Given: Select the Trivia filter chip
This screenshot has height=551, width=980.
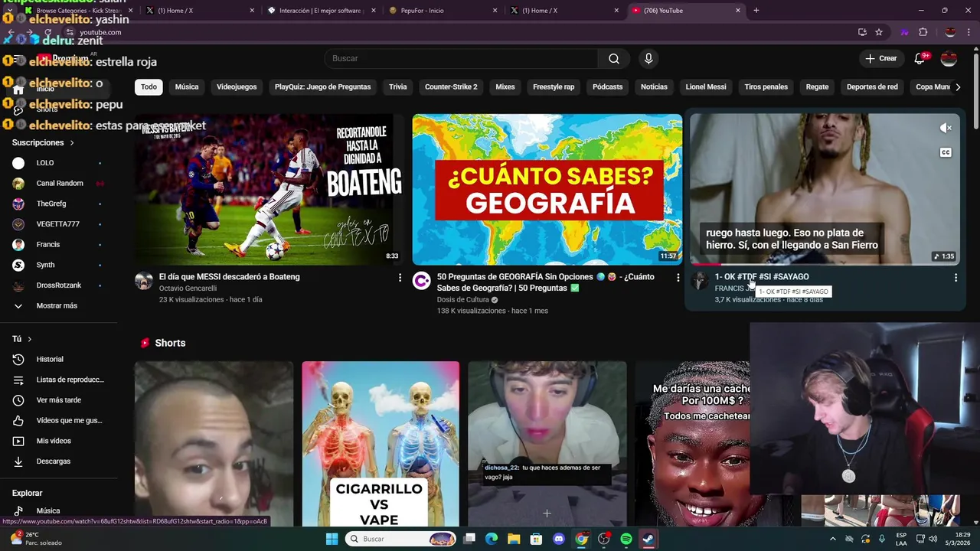Looking at the screenshot, I should coord(398,87).
